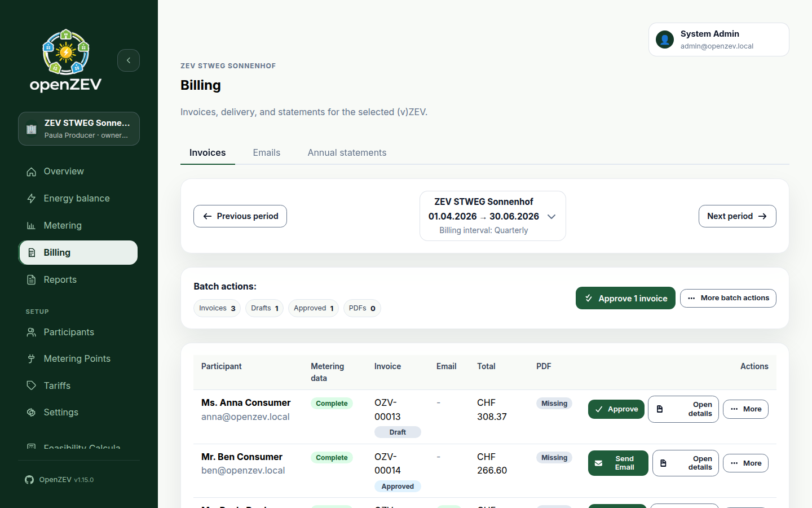Open Settings in the sidebar
The image size is (812, 508).
tap(79, 413)
